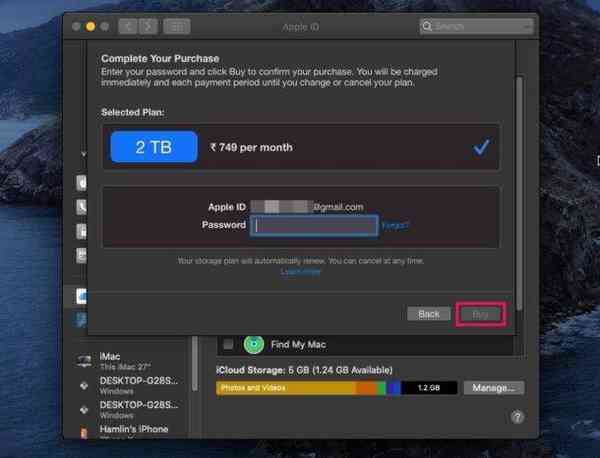Screen dimensions: 600x458
Task: Click the Buy button
Action: tap(481, 315)
